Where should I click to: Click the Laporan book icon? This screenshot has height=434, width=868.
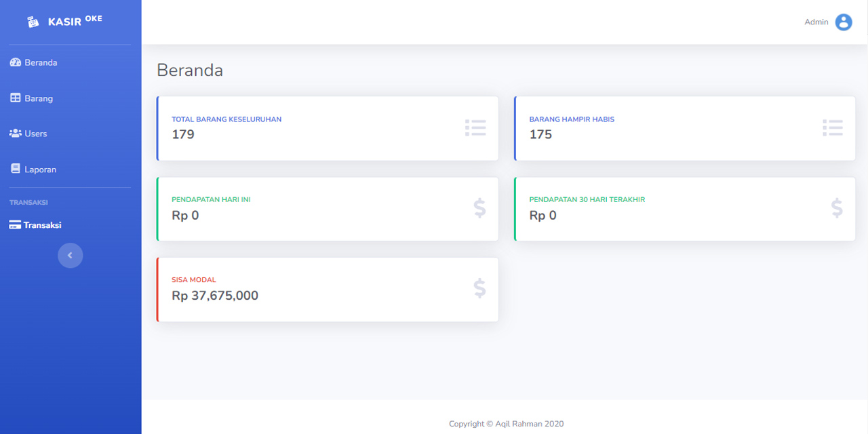[16, 169]
